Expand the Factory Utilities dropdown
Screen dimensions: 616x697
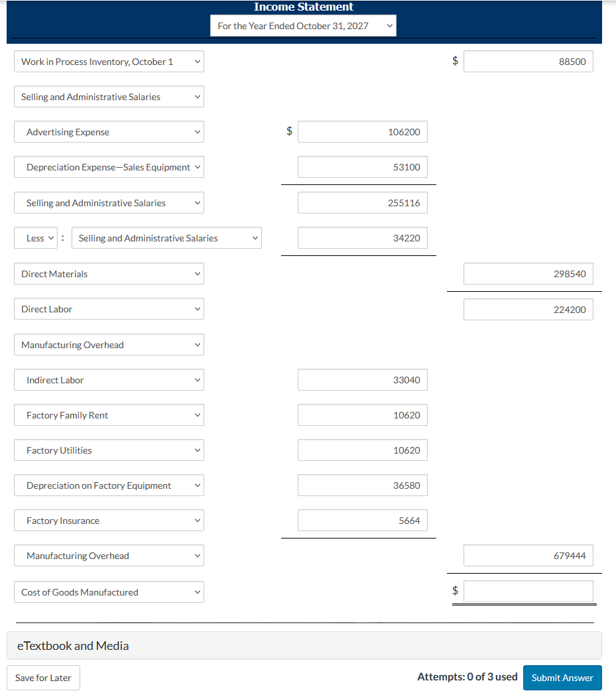[109, 450]
